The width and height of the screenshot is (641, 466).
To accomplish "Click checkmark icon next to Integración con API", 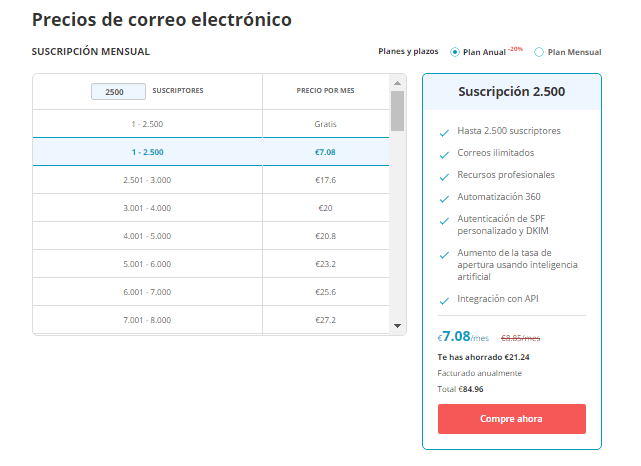I will click(444, 299).
